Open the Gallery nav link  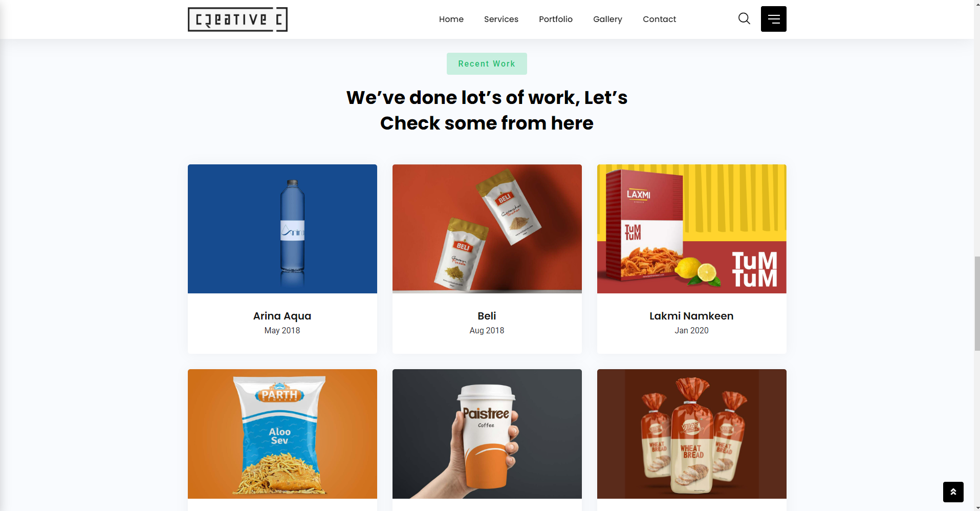coord(607,19)
